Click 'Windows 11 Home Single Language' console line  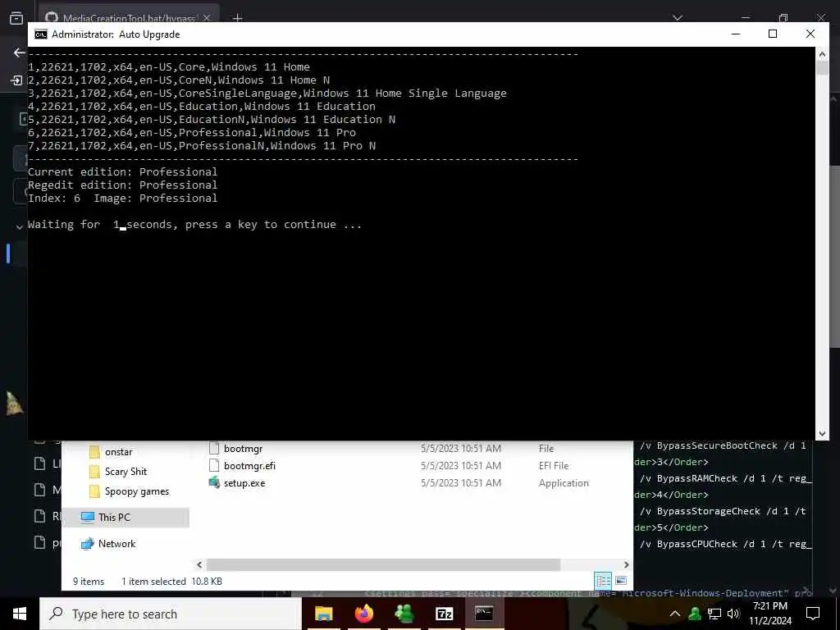pos(267,94)
